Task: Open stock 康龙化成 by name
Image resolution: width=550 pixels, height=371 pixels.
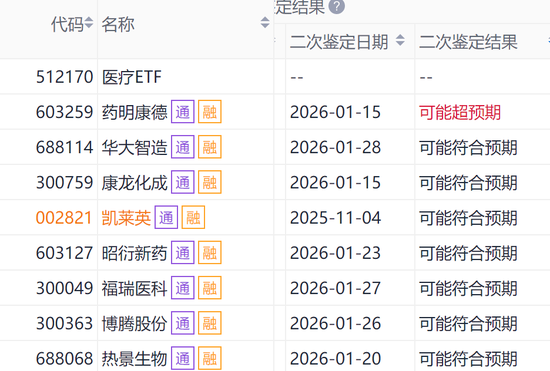Action: click(x=134, y=183)
